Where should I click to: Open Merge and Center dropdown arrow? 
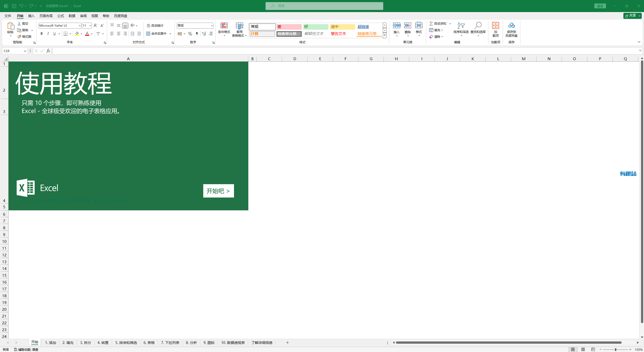[x=171, y=34]
